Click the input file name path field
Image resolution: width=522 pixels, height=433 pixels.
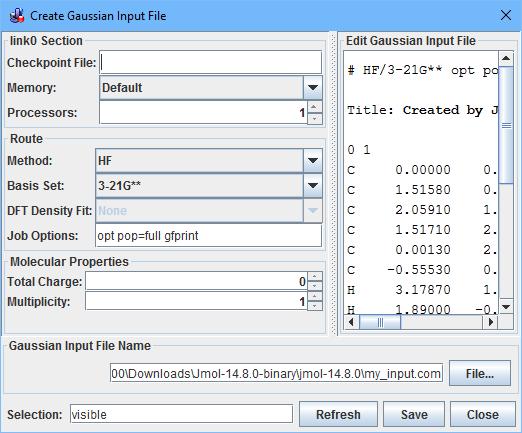click(x=276, y=373)
